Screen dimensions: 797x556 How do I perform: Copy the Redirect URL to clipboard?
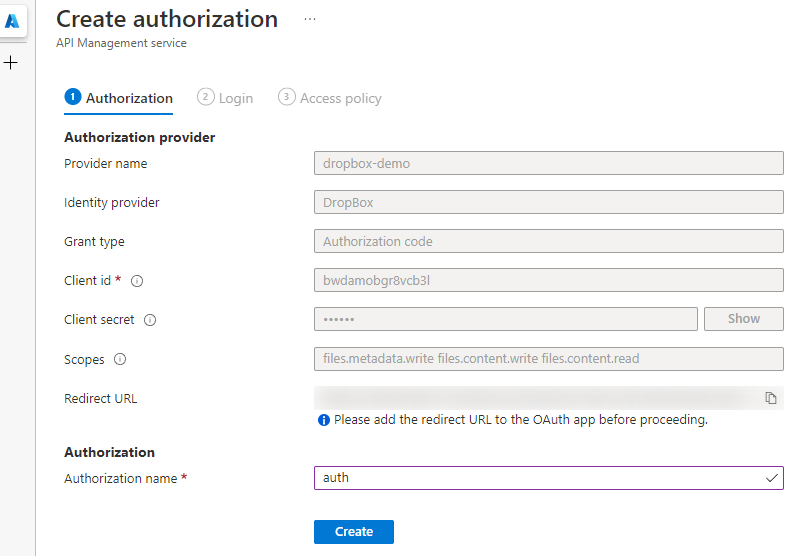coord(771,398)
